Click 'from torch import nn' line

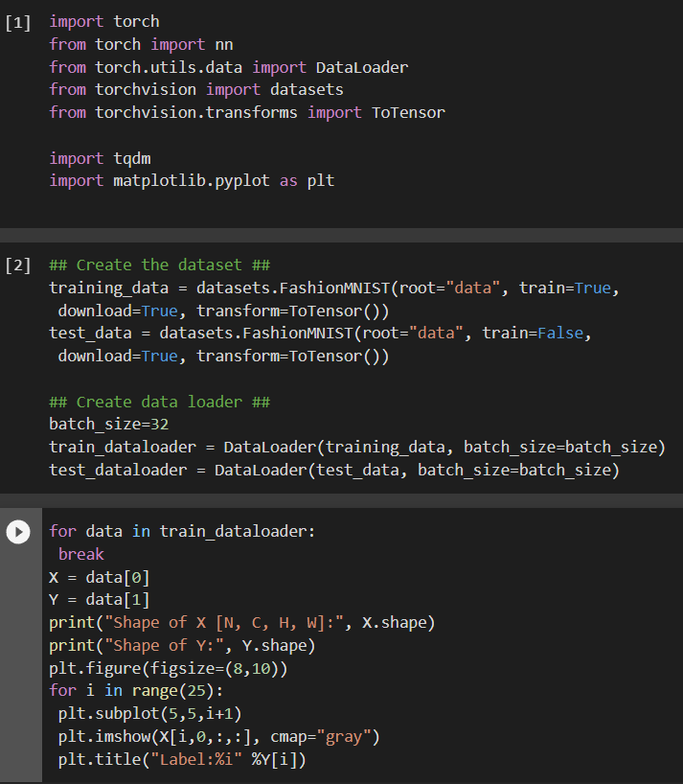pyautogui.click(x=142, y=44)
